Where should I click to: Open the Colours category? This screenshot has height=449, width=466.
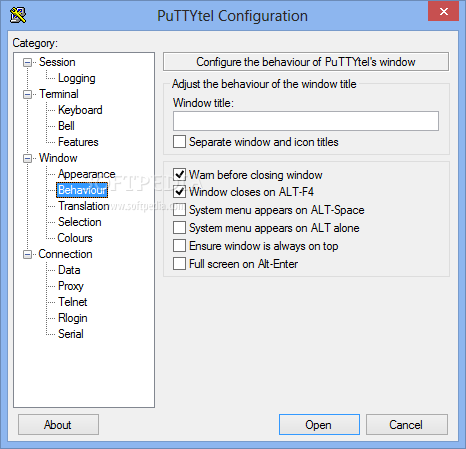75,238
